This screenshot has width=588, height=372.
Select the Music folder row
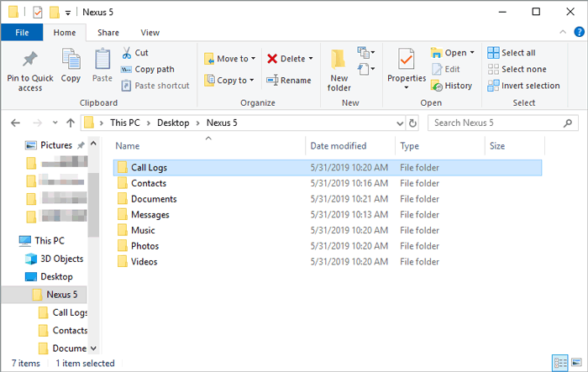(x=328, y=231)
